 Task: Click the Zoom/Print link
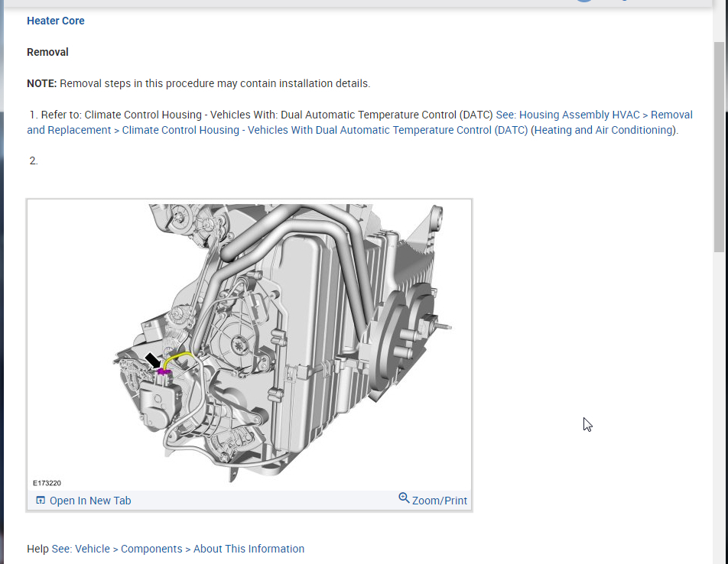(439, 501)
